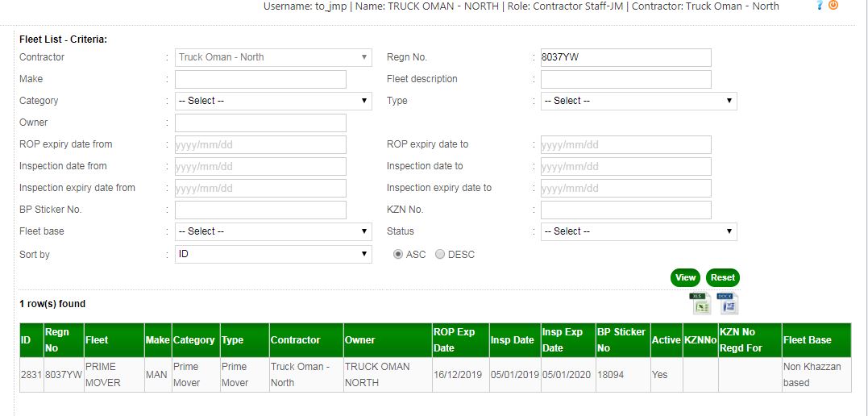Click the Fleet description input

[625, 79]
